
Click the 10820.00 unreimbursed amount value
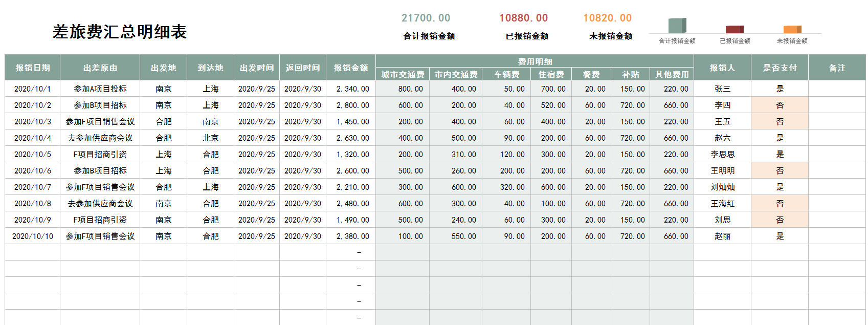tap(607, 18)
